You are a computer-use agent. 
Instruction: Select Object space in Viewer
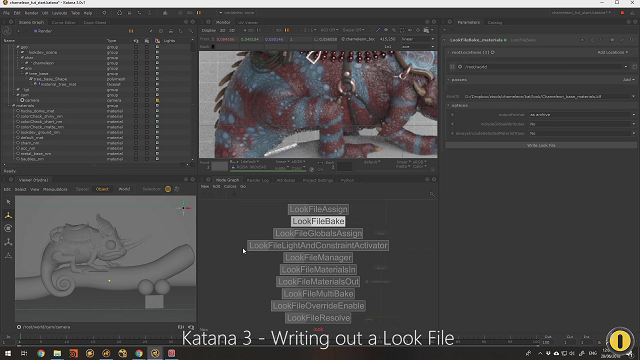click(x=102, y=189)
